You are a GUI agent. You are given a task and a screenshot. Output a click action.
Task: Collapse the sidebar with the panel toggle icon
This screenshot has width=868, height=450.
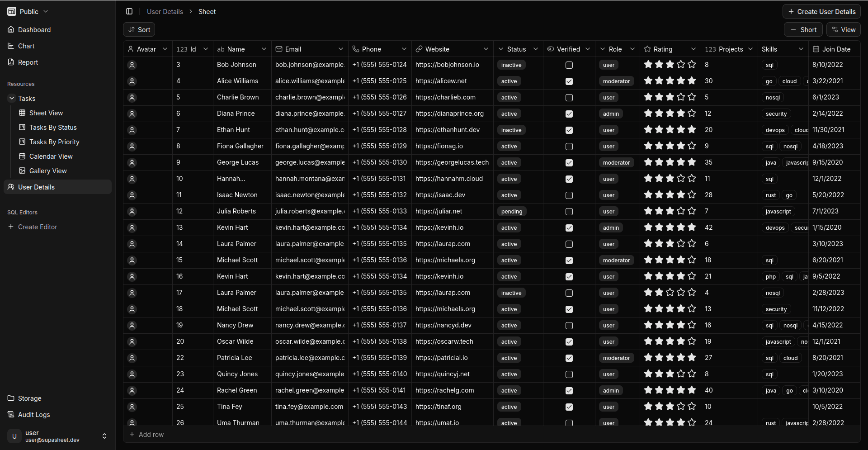point(129,11)
